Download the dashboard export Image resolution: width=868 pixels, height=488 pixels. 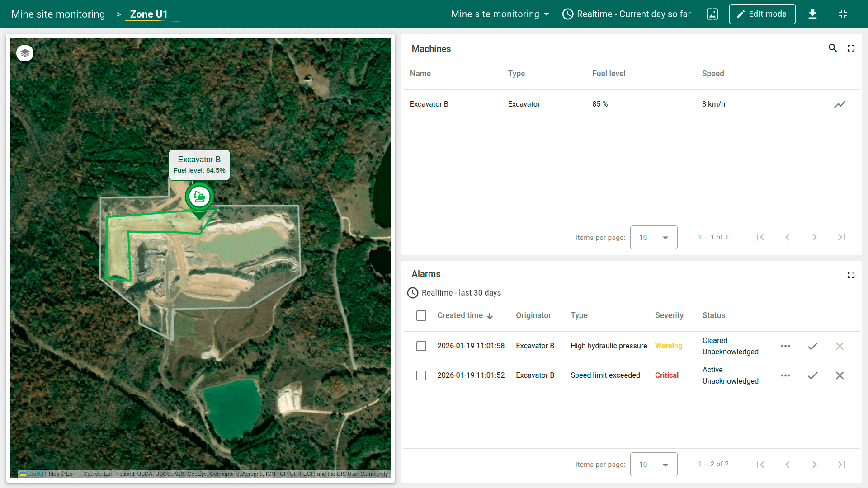[812, 14]
